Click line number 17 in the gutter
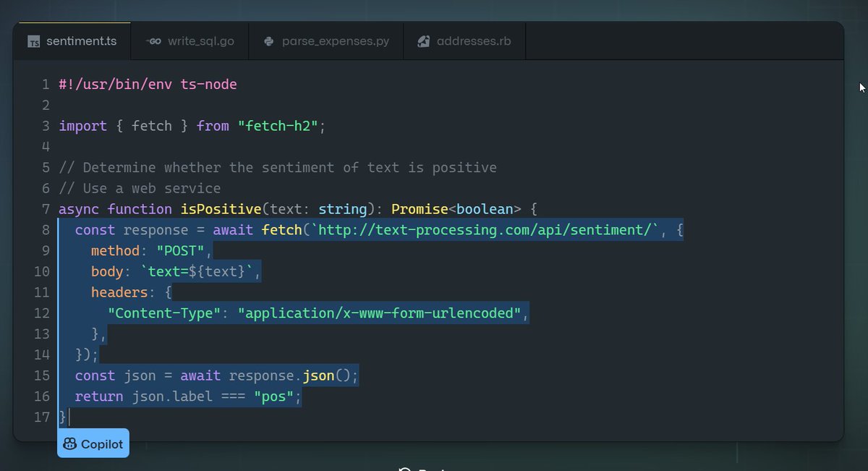Screen dimensions: 868x471 coord(42,417)
